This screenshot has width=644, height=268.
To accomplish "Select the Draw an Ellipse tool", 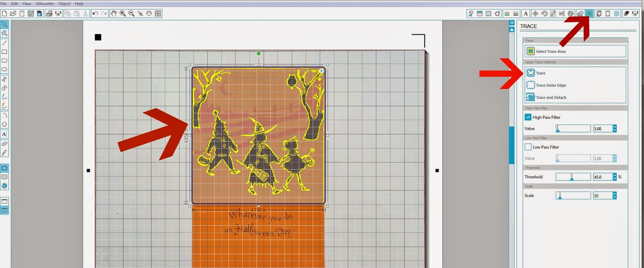I will [x=4, y=70].
